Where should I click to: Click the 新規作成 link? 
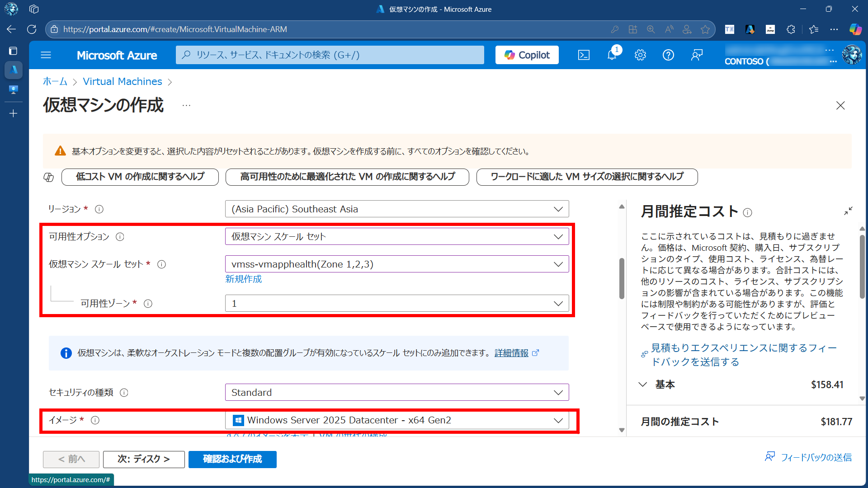click(243, 279)
